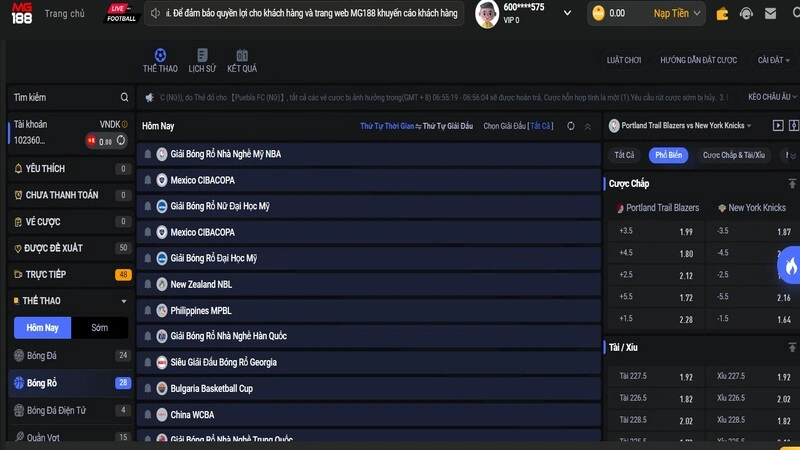The width and height of the screenshot is (800, 450).
Task: Open the scoreboard icon beside the play icon
Action: click(x=794, y=126)
